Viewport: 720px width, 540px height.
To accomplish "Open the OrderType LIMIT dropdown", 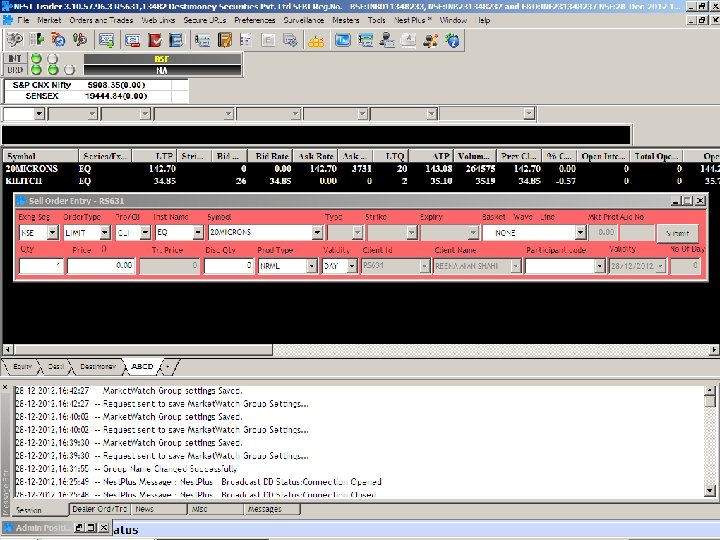I will click(x=105, y=233).
